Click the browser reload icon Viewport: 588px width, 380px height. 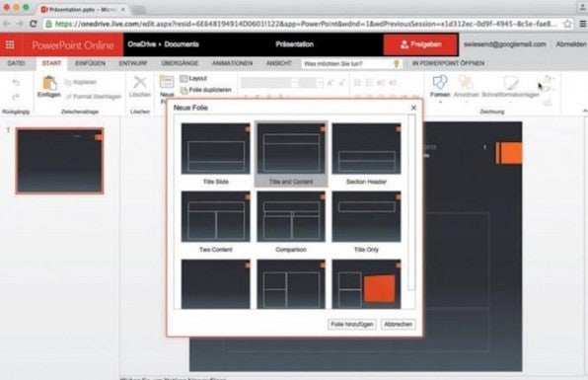[33, 24]
